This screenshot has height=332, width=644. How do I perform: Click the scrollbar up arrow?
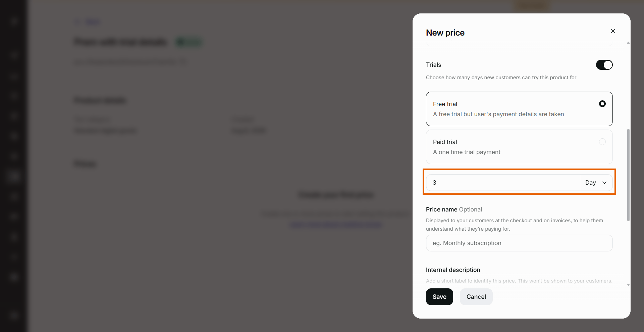tap(628, 43)
